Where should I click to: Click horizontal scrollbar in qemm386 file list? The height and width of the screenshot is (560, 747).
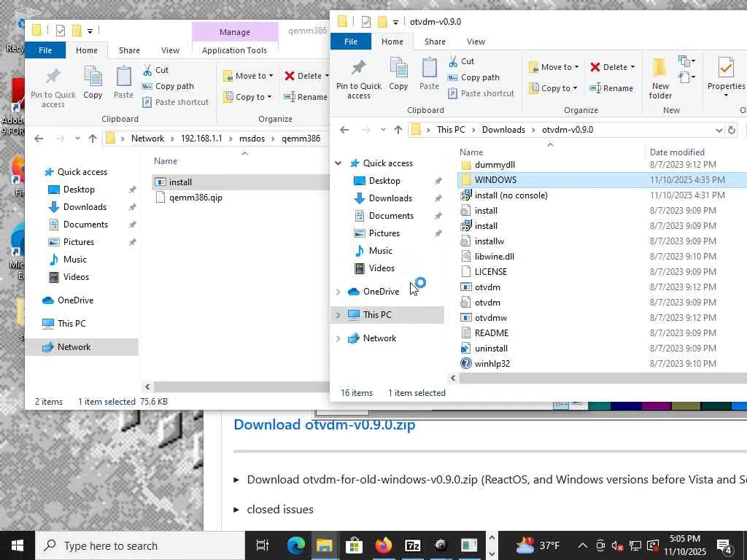point(241,386)
